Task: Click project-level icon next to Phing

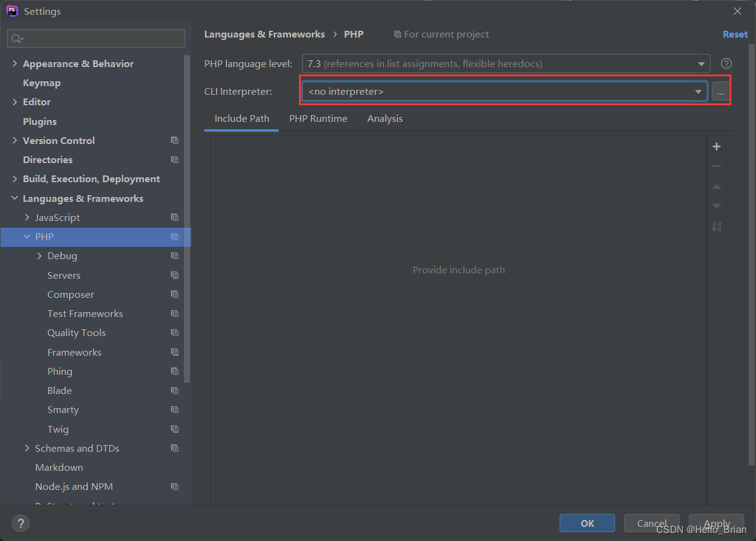Action: pyautogui.click(x=175, y=371)
